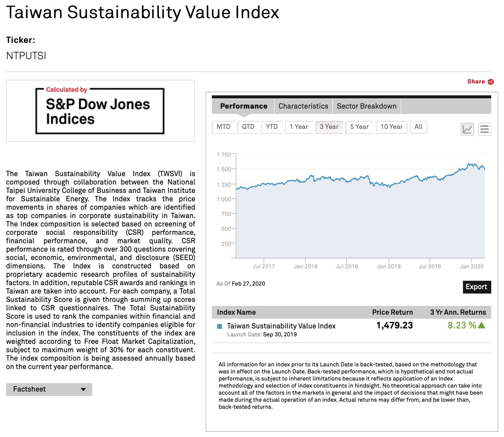Open the Performance tab

point(244,106)
